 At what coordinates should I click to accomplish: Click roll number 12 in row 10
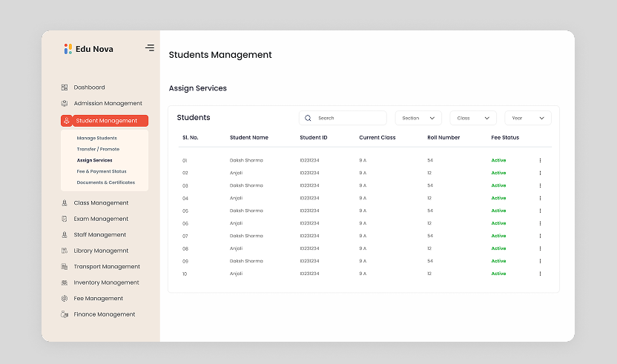(429, 274)
